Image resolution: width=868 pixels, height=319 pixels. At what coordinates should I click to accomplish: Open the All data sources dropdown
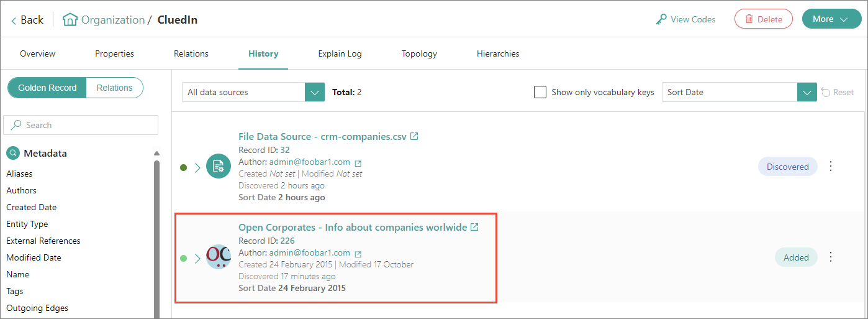click(x=315, y=92)
